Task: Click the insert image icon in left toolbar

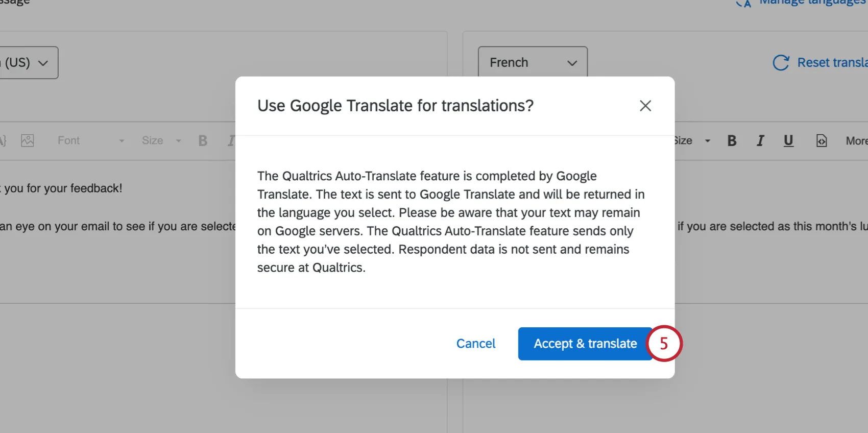Action: coord(28,140)
